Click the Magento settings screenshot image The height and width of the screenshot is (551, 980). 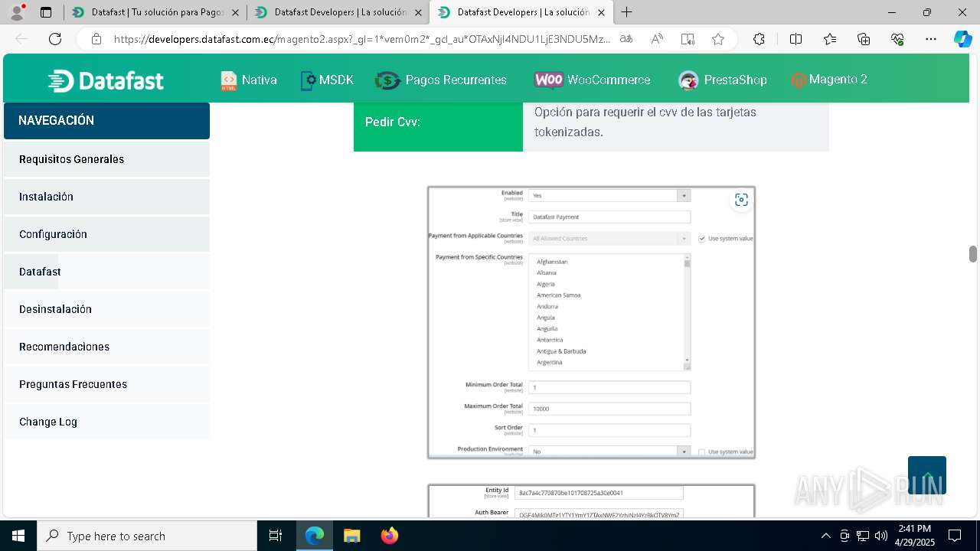click(591, 322)
